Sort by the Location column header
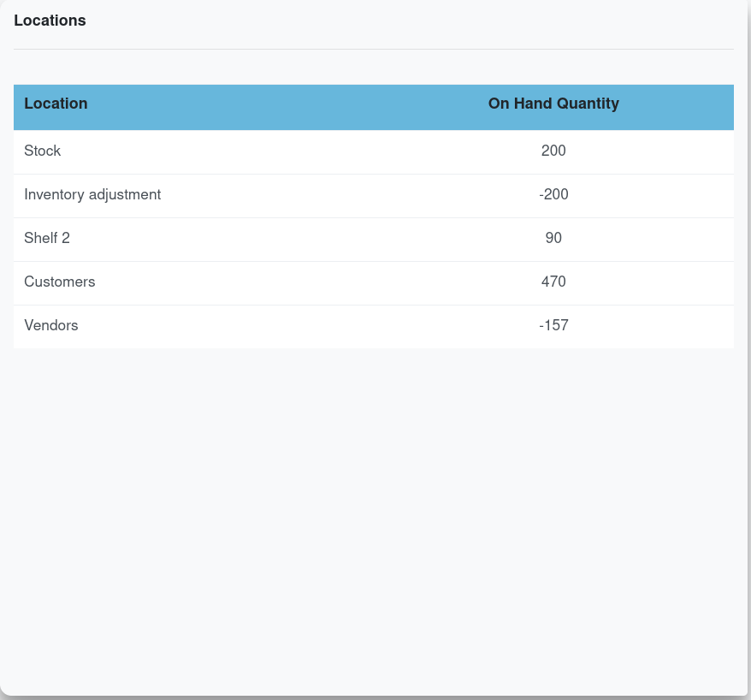The height and width of the screenshot is (700, 751). click(x=56, y=104)
